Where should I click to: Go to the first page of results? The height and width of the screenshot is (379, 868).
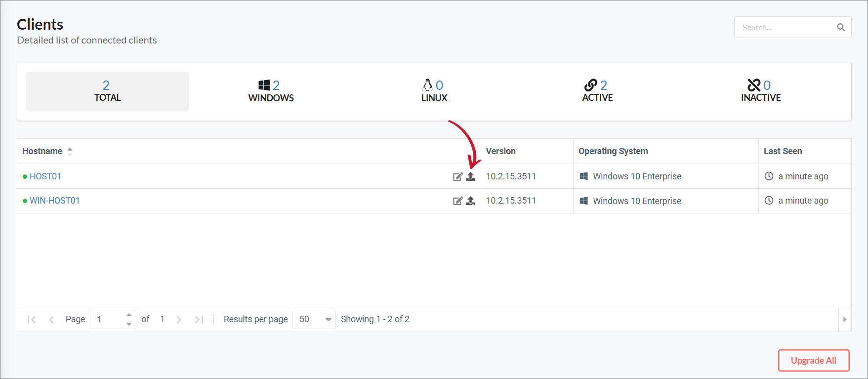pyautogui.click(x=32, y=320)
